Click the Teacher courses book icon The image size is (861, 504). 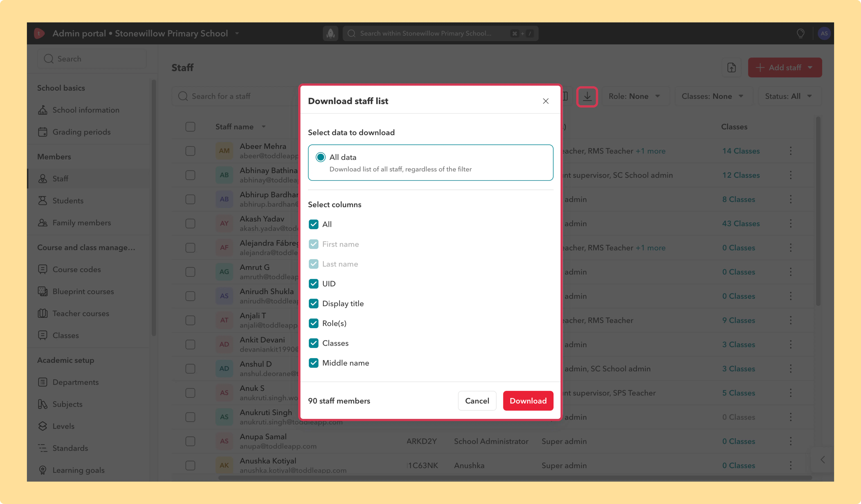click(43, 313)
